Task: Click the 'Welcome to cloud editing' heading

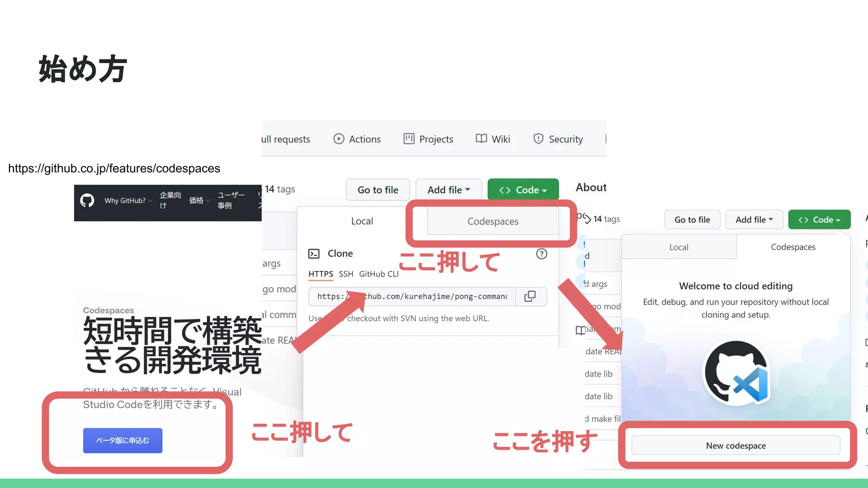Action: [x=736, y=286]
